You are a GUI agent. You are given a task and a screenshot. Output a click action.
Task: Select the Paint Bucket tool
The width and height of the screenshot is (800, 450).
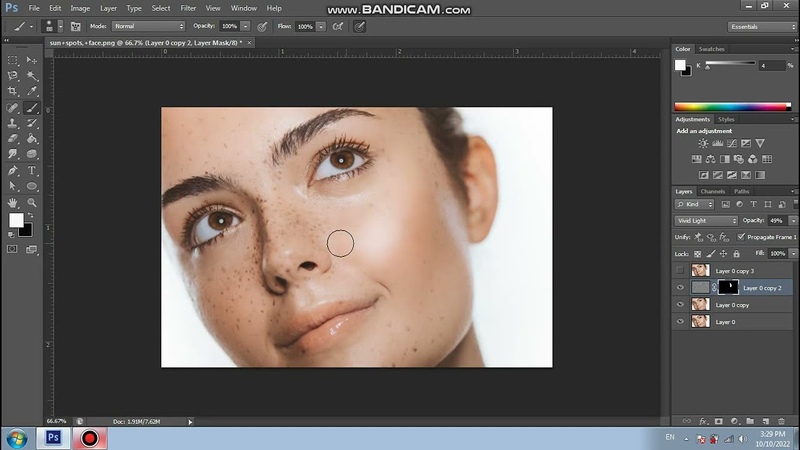pyautogui.click(x=32, y=138)
